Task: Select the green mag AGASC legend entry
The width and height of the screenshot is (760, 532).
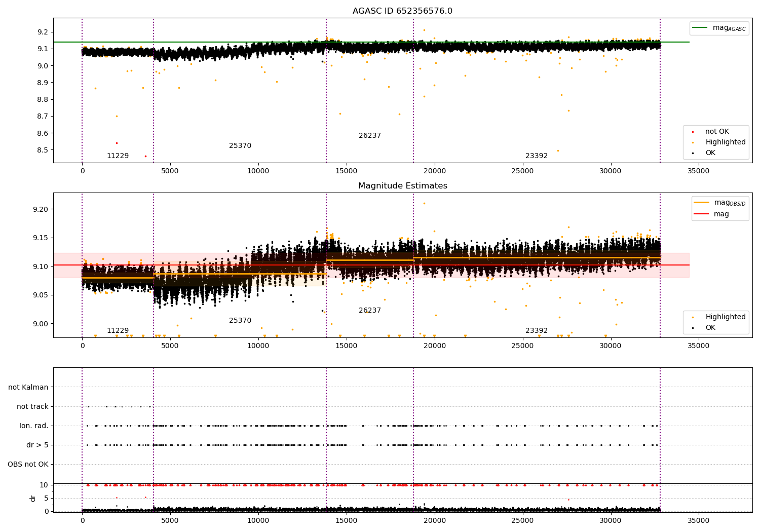Action: click(x=719, y=28)
